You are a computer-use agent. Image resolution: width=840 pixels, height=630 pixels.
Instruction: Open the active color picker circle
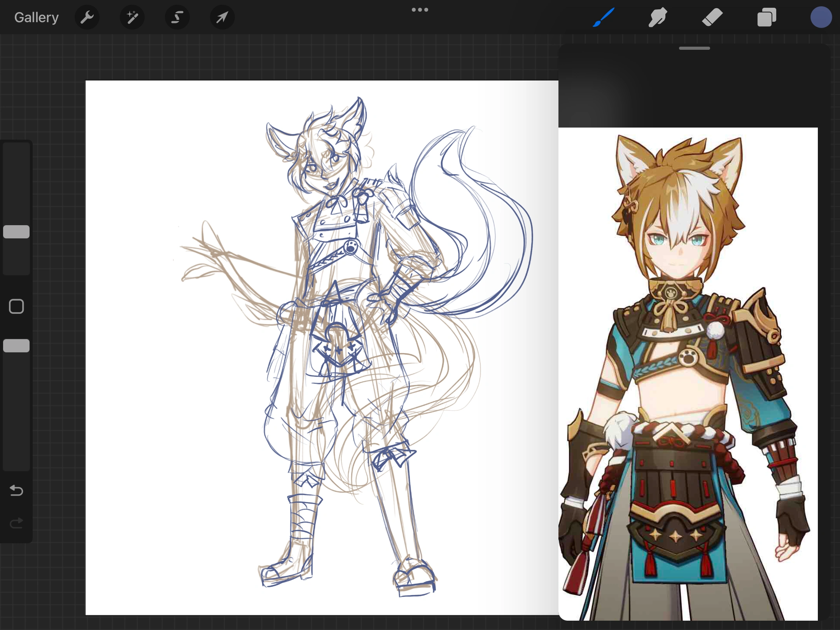pos(821,17)
